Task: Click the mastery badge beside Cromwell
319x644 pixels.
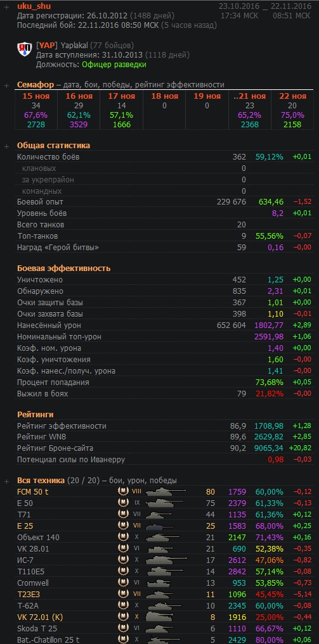Action: (x=123, y=583)
